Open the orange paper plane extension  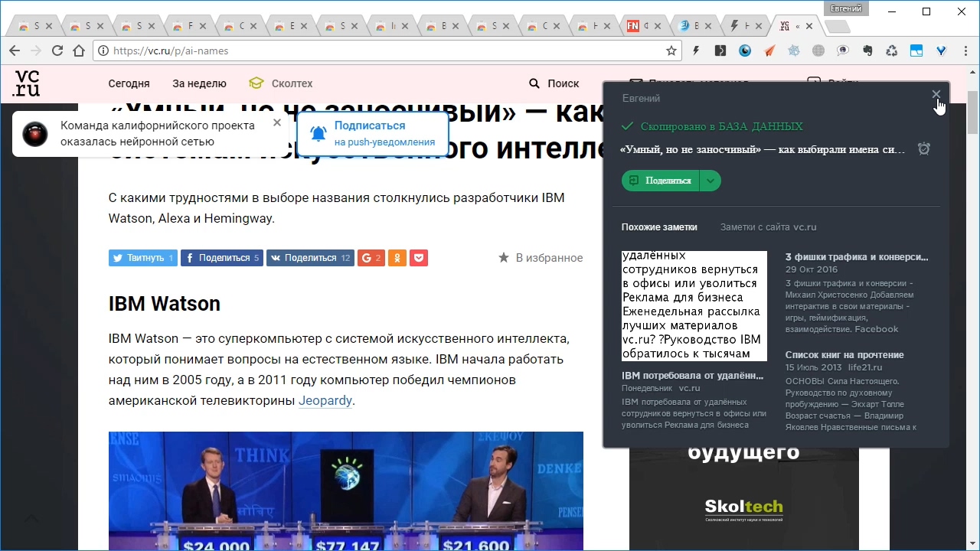(x=769, y=51)
